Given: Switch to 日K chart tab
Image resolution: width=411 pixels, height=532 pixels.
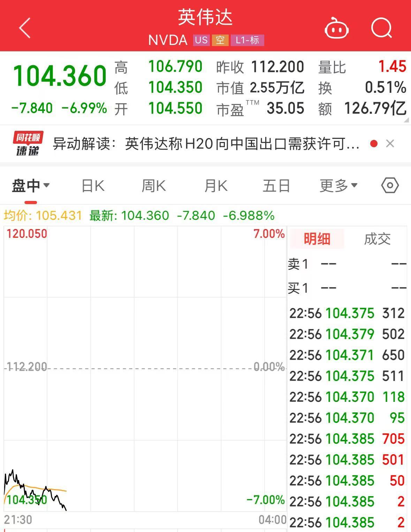Looking at the screenshot, I should pos(93,186).
